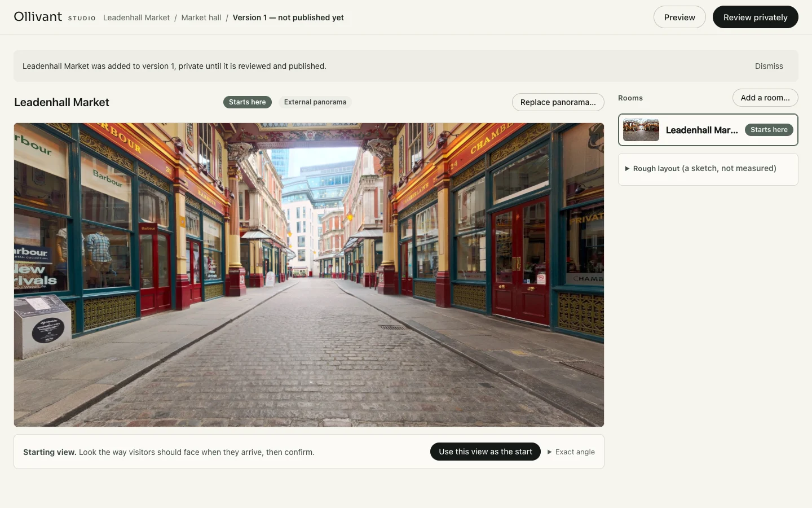Select the Leadenhall Market room thumbnail

click(641, 130)
